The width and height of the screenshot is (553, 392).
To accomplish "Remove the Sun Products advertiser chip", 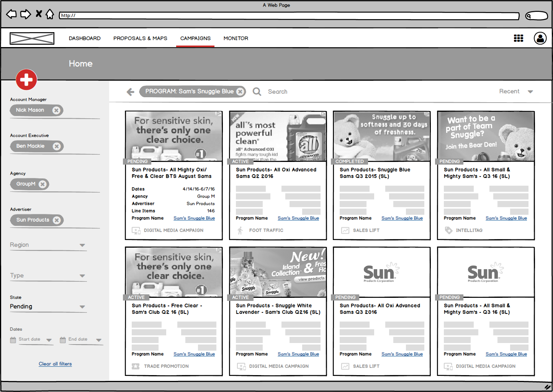I will (x=57, y=220).
